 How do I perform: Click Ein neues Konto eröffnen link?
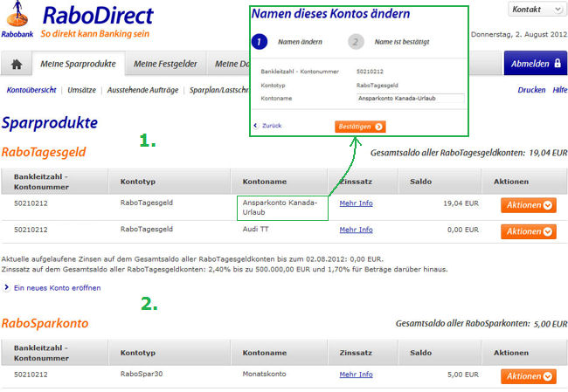tap(57, 288)
